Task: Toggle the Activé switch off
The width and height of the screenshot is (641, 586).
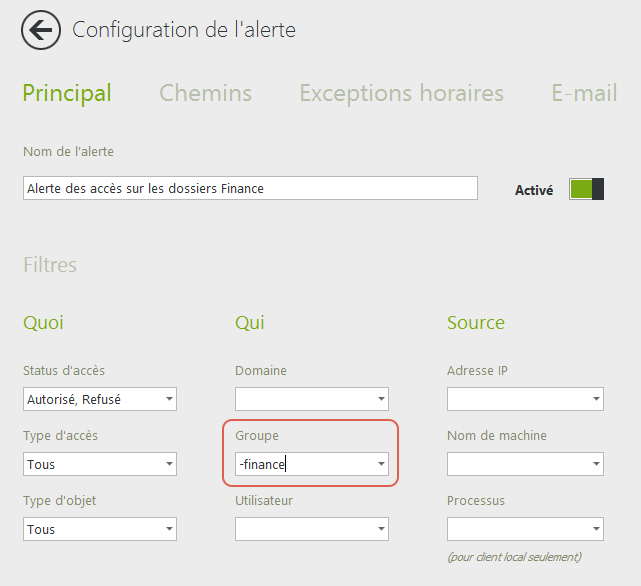Action: [x=587, y=189]
